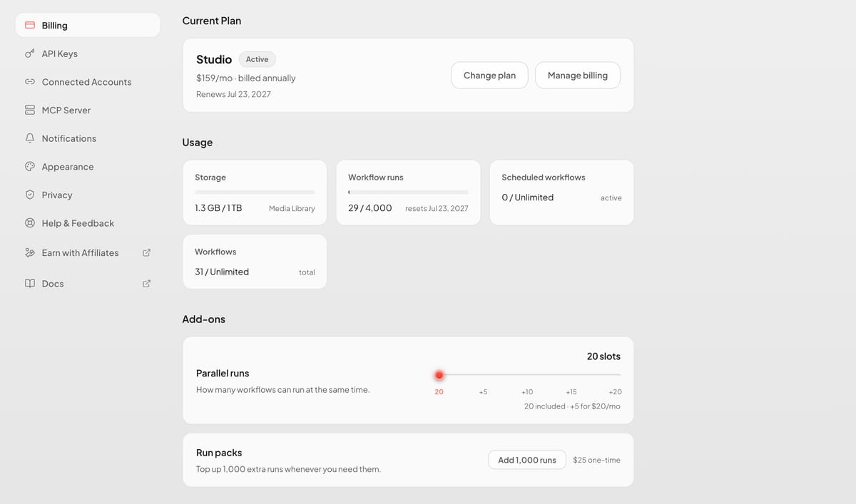Screen dimensions: 856x504
Task: Click the '29 / 4,000' runs value
Action: (370, 208)
